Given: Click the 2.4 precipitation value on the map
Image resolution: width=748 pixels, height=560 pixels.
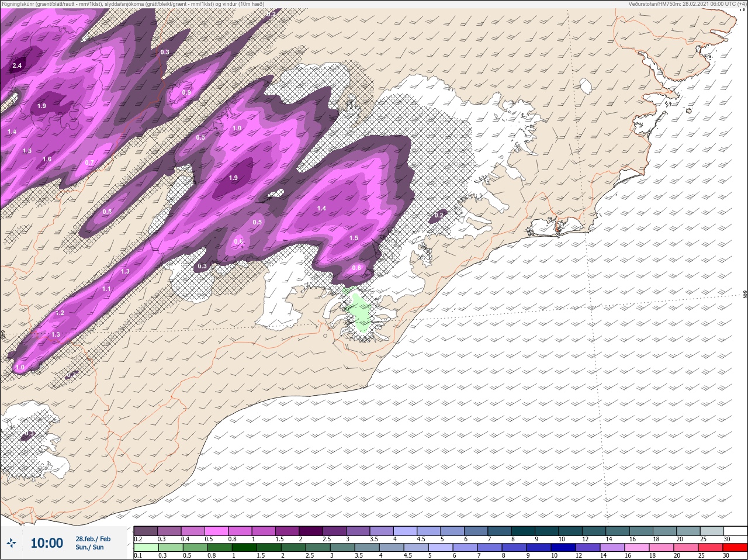Looking at the screenshot, I should click(x=17, y=65).
